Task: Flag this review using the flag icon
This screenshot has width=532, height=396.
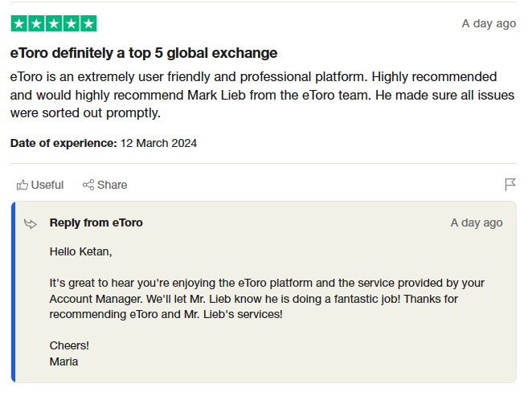Action: pyautogui.click(x=509, y=185)
